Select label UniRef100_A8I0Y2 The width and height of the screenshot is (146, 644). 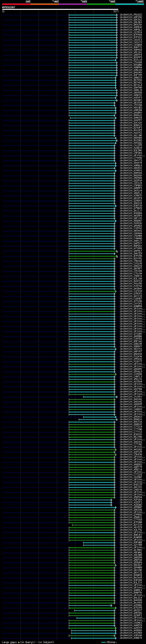(131, 349)
